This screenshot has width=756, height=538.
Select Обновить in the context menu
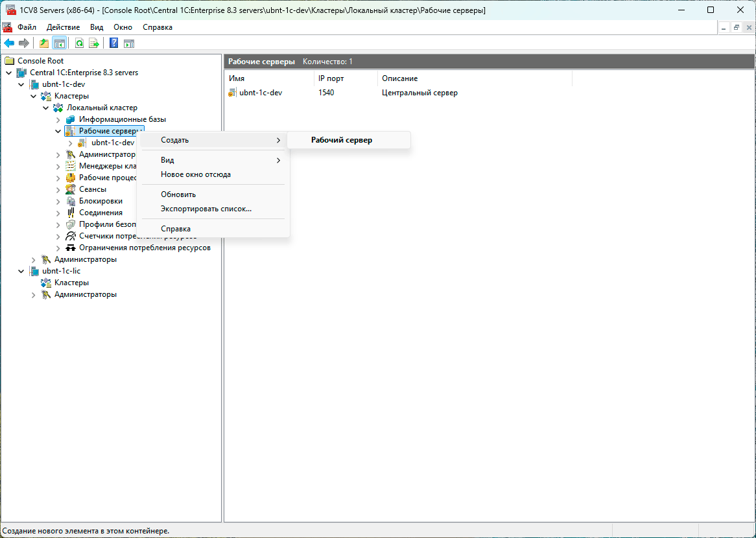pos(178,194)
